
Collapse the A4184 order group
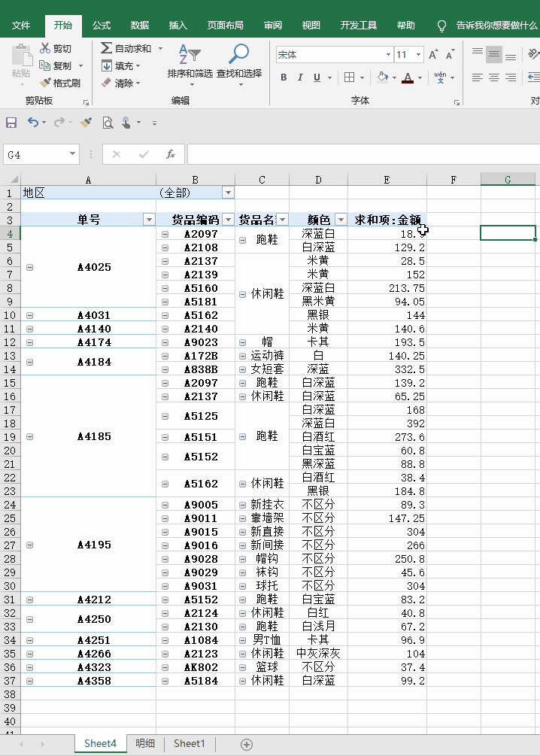click(x=30, y=362)
